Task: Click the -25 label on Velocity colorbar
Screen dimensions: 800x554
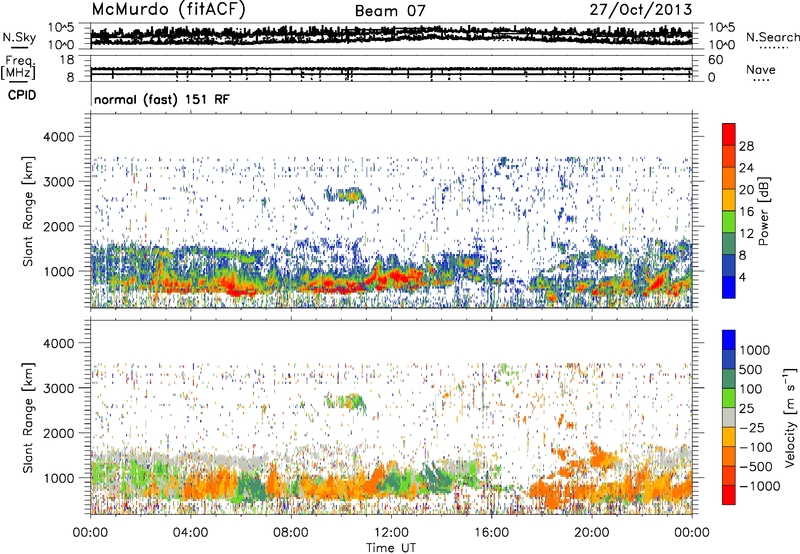Action: coord(754,428)
